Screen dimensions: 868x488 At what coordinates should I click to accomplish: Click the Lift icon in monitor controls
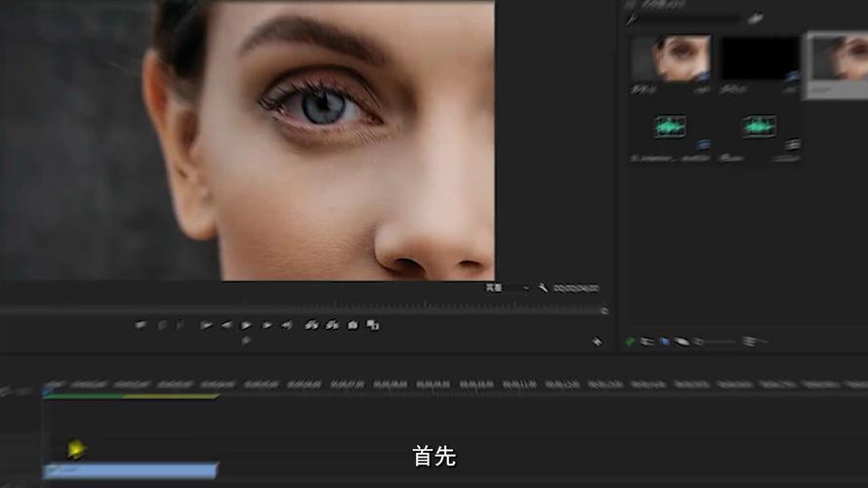tap(311, 325)
